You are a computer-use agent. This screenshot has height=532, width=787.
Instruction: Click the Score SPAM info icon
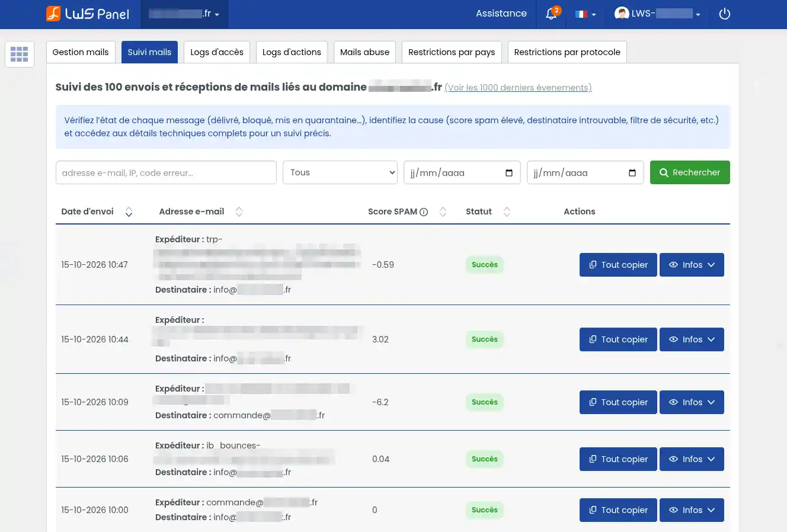pyautogui.click(x=424, y=212)
